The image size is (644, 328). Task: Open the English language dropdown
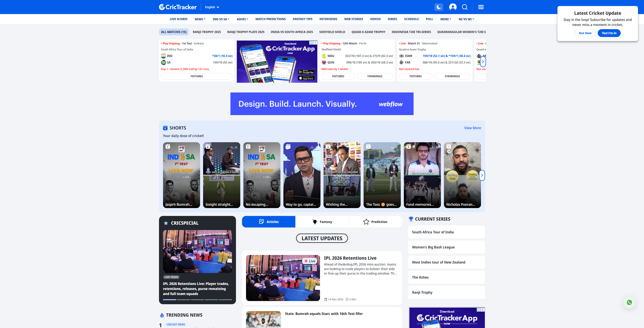point(212,7)
